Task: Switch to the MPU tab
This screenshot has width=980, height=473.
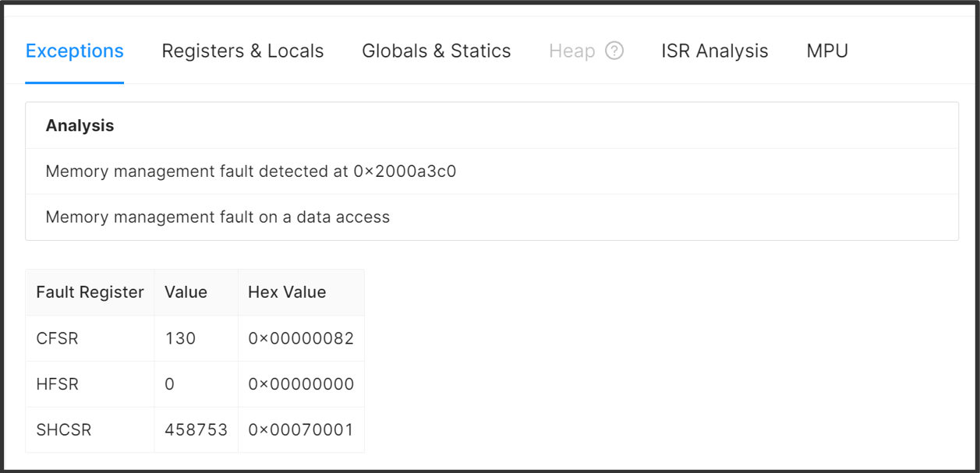Action: click(x=826, y=50)
